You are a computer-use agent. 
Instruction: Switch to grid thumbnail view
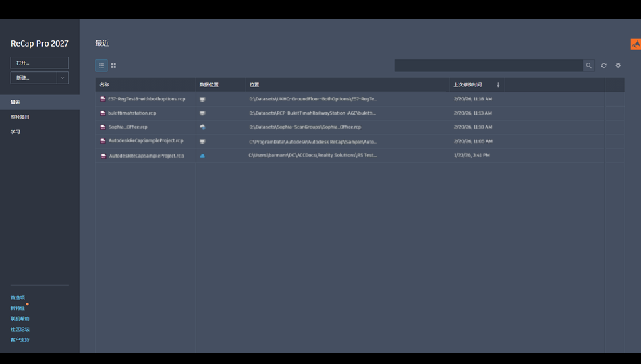tap(113, 65)
